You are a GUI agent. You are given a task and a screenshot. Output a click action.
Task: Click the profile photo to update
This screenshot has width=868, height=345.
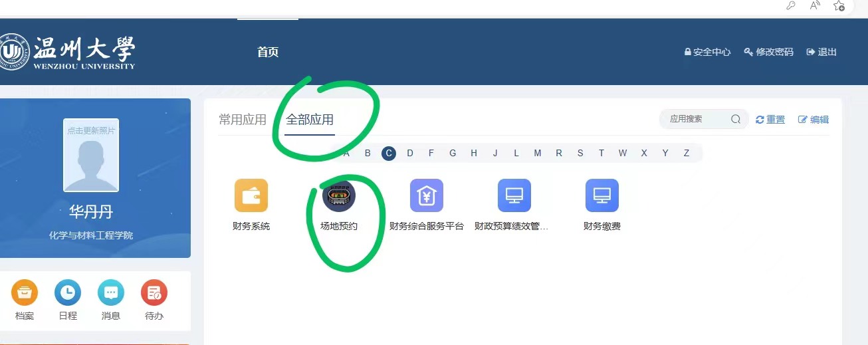click(91, 156)
